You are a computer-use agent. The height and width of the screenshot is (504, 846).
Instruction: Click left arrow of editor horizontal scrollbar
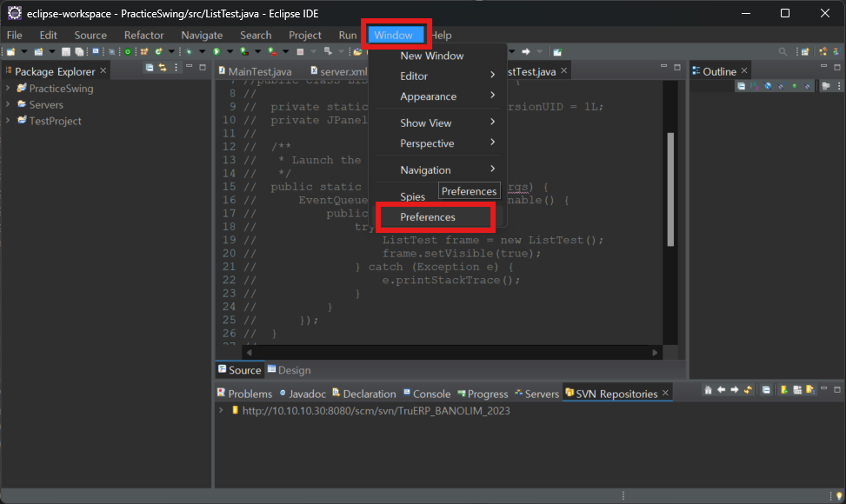pyautogui.click(x=249, y=353)
